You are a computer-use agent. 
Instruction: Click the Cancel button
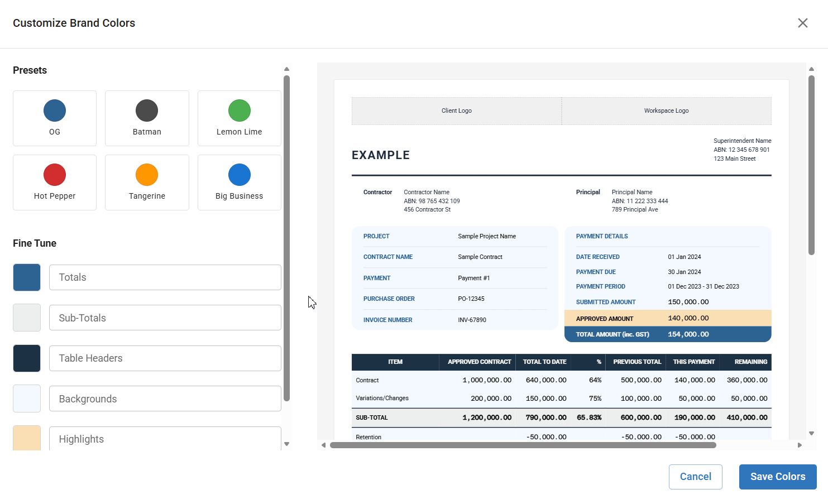click(x=695, y=477)
